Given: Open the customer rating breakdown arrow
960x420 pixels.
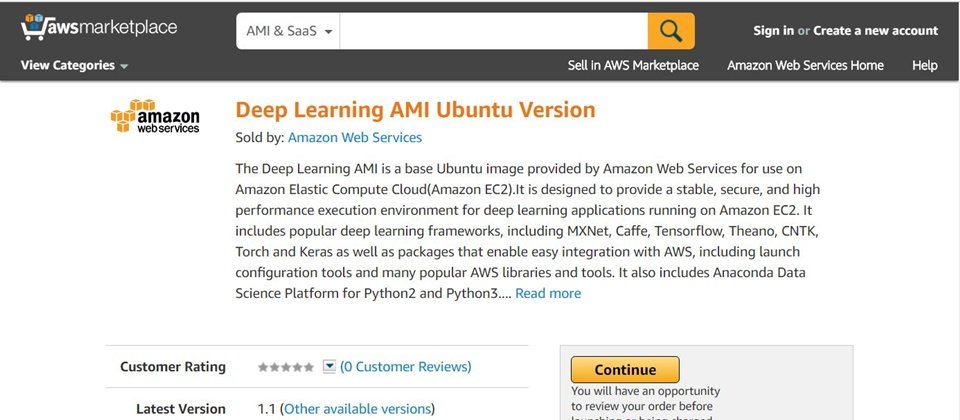Looking at the screenshot, I should [329, 367].
